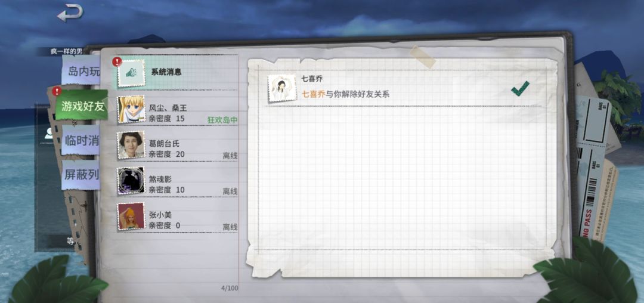The image size is (644, 303).
Task: Click the avatar of 煞魂影
Action: [131, 181]
